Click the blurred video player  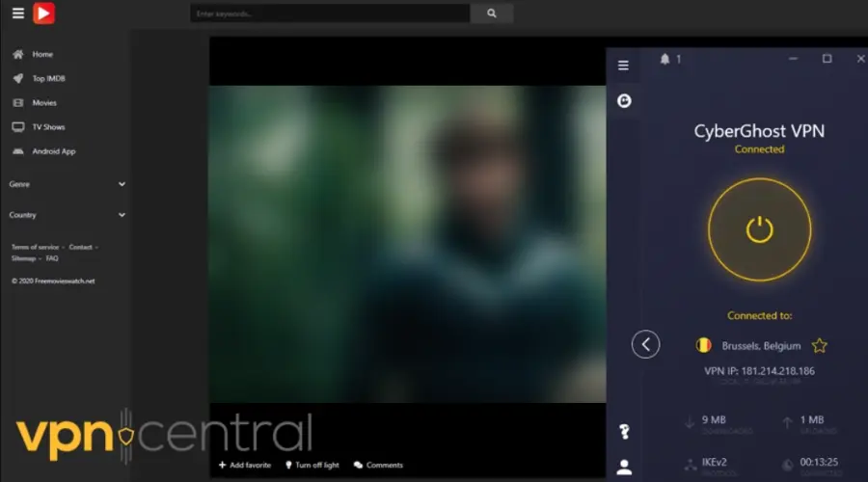(407, 244)
